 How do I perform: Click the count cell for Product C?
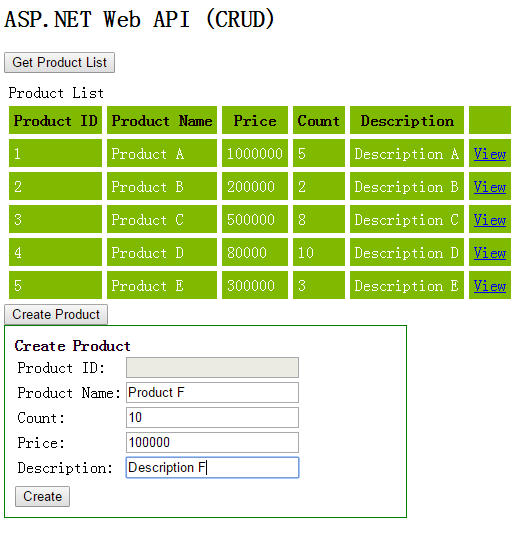coord(319,219)
